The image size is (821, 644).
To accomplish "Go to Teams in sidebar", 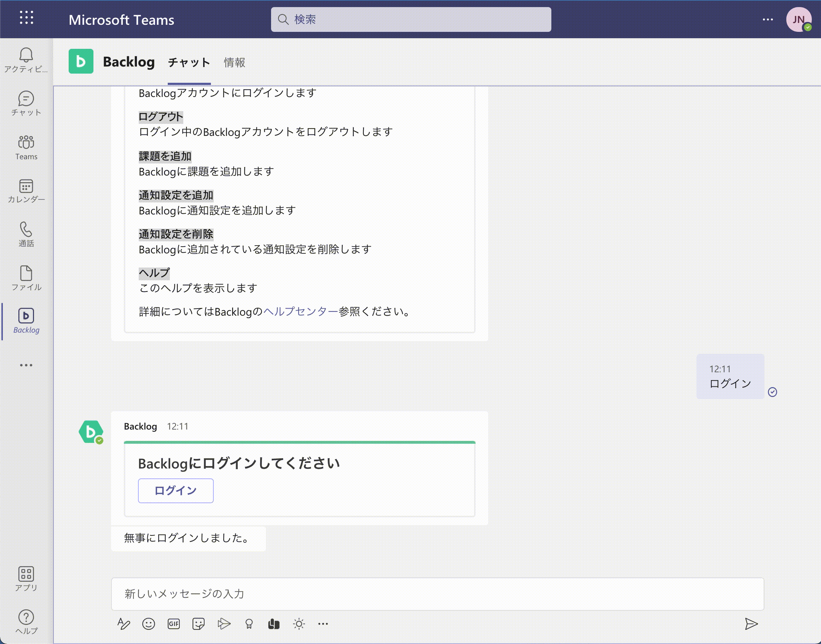I will [26, 147].
